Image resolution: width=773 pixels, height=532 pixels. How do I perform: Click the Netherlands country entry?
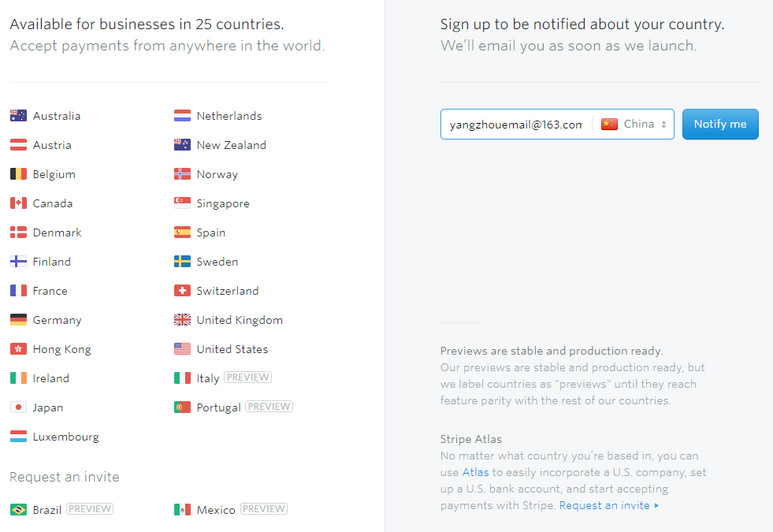[x=229, y=116]
